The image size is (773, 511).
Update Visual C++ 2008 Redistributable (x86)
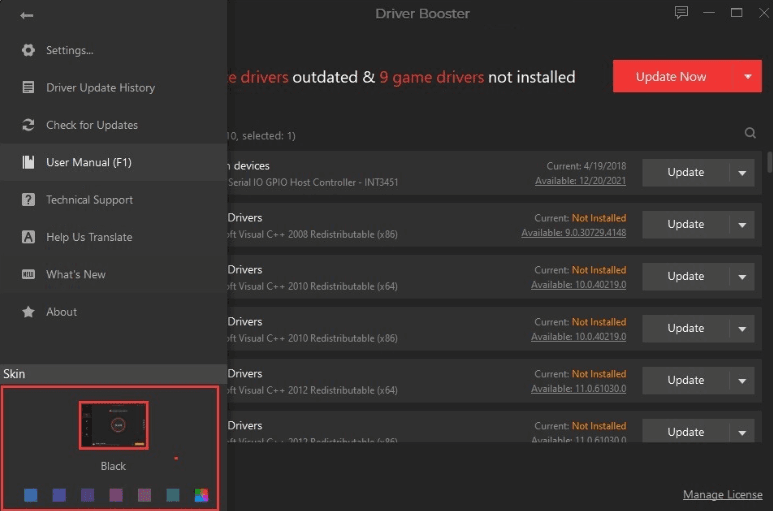685,224
